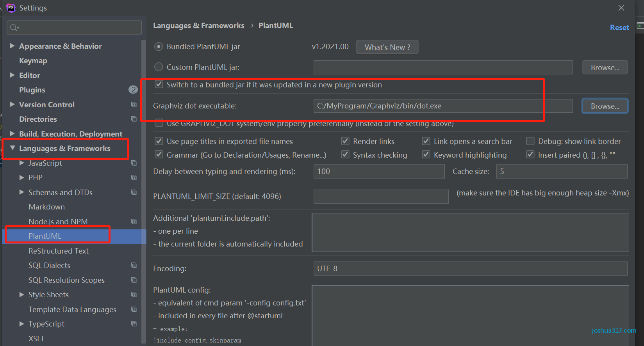
Task: Click the PlantUML config text area
Action: pyautogui.click(x=470, y=315)
